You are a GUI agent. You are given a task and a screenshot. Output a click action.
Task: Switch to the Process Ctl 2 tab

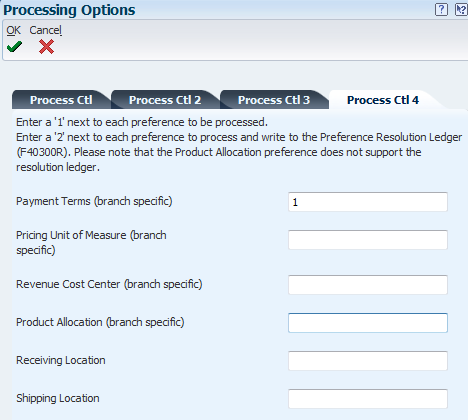pyautogui.click(x=165, y=100)
